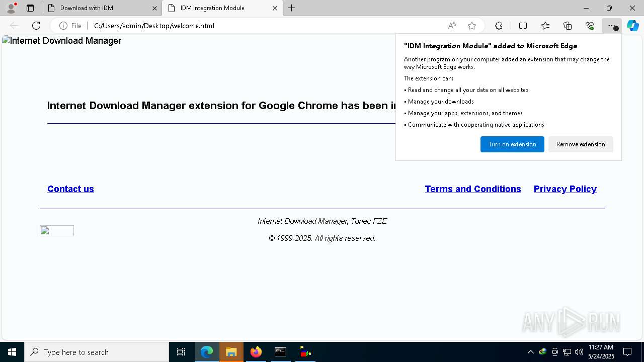Open the Contact us link

click(x=70, y=189)
